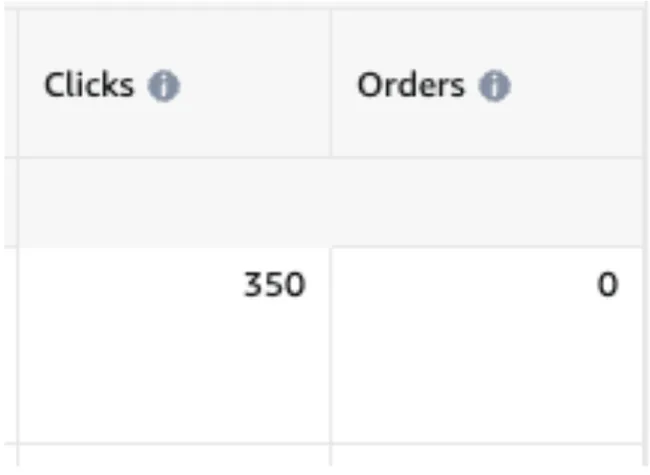Open the Orders info tooltip icon
650x475 pixels.
pos(494,86)
